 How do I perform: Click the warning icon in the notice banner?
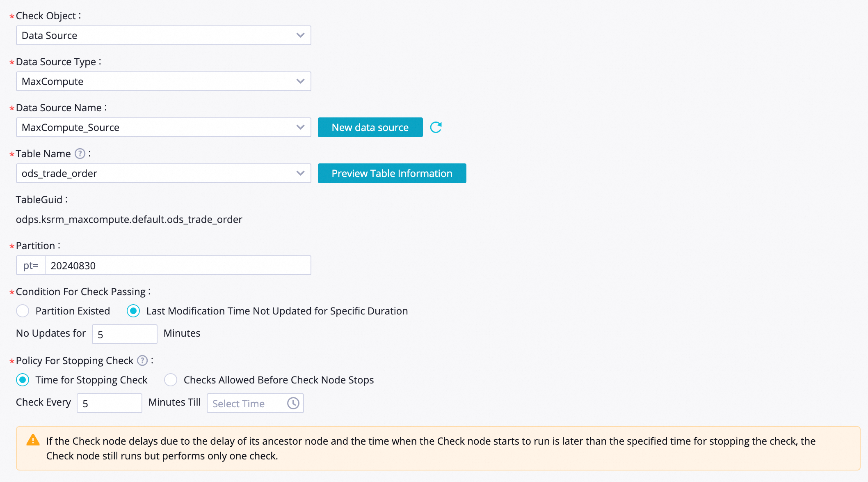click(33, 440)
